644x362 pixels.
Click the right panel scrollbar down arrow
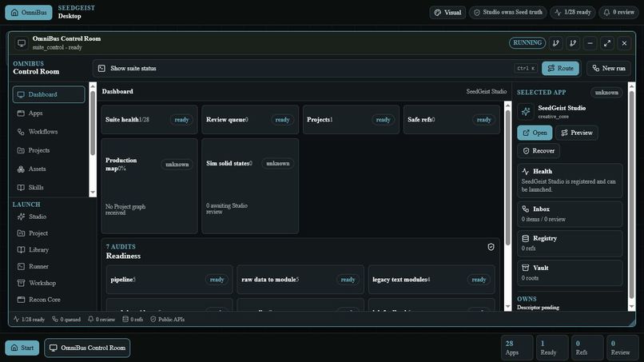click(x=632, y=307)
